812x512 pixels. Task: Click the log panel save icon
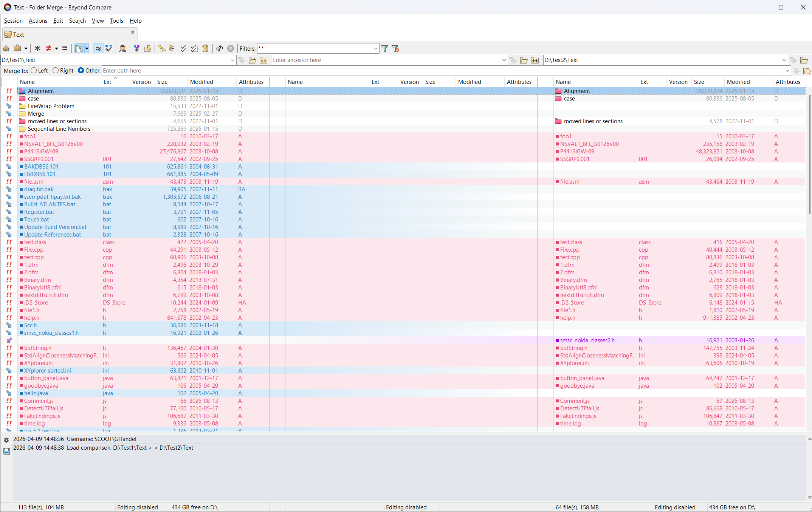tap(6, 451)
